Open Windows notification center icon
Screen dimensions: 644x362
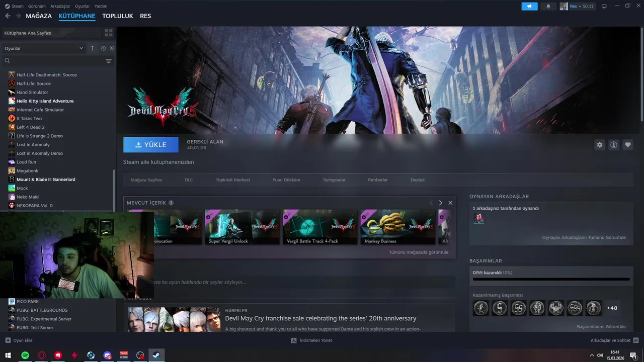(633, 355)
